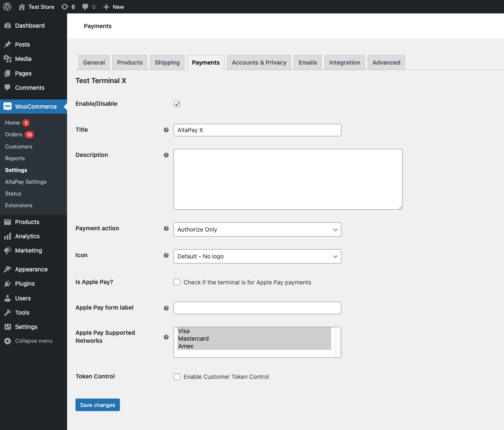Click the help tip icon next to Title
Screen dimensions: 504x430
pos(166,130)
